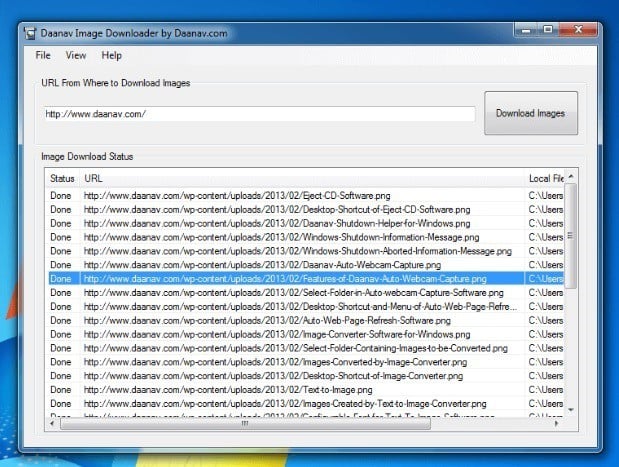Select the Text-to-Image.png row
This screenshot has height=467, width=619.
coord(306,390)
